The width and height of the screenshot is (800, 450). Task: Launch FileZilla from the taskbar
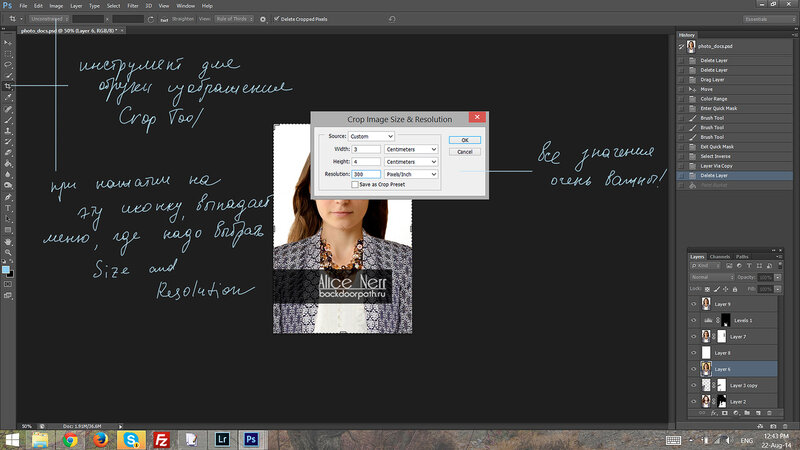point(160,438)
